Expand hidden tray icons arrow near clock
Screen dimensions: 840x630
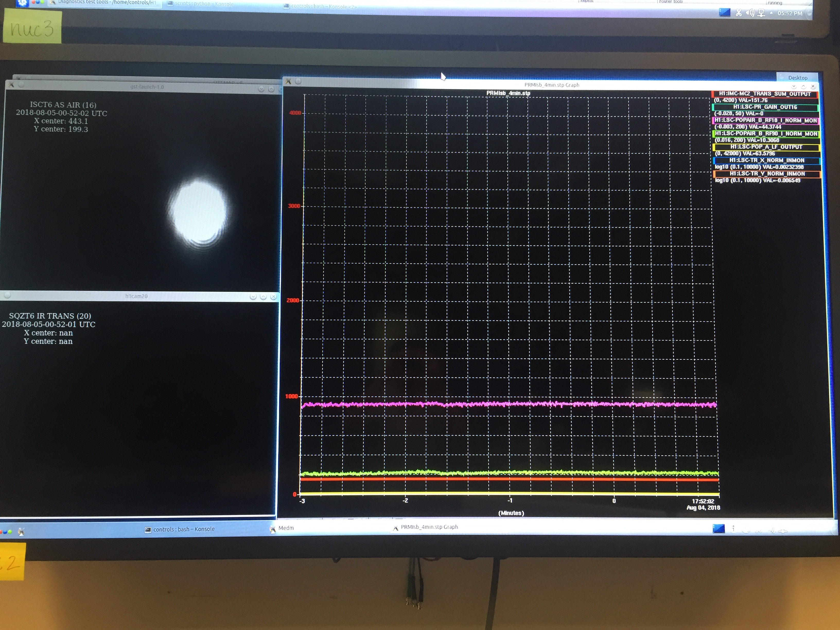(x=771, y=13)
